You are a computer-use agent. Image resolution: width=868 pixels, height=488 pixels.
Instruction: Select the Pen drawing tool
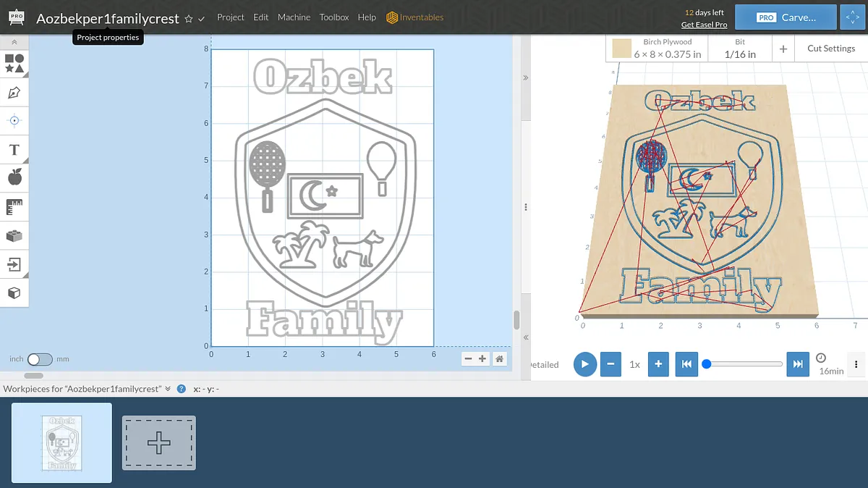tap(14, 93)
